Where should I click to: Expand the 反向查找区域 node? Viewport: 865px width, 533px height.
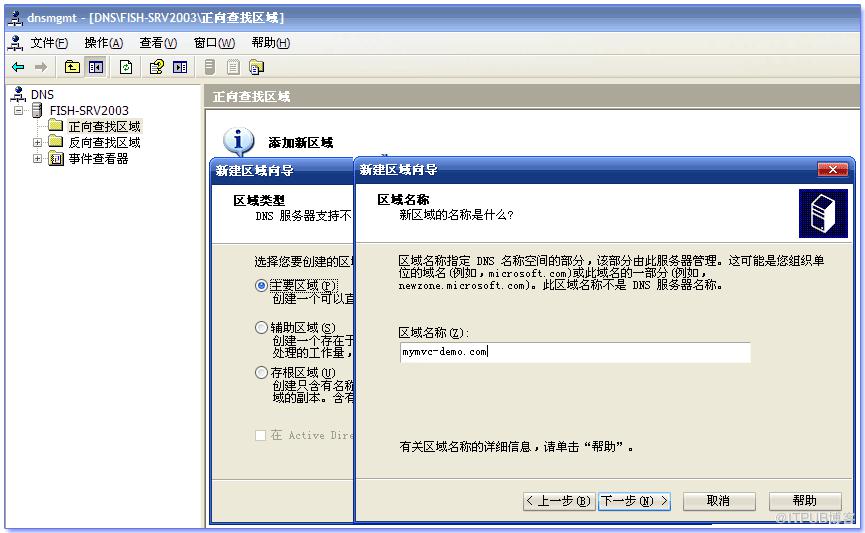(37, 142)
